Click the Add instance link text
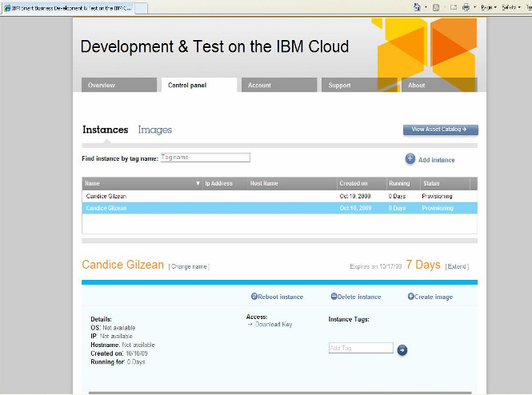 point(436,160)
